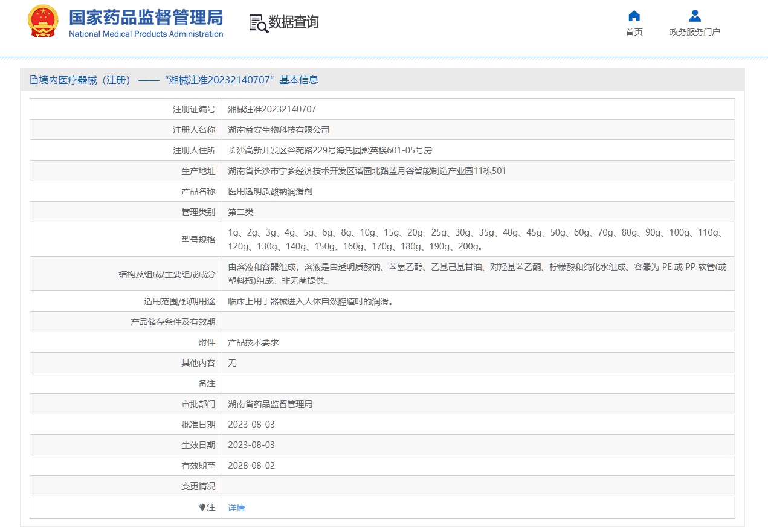Click the 数据查询 heading text
This screenshot has height=532, width=768.
coord(294,22)
